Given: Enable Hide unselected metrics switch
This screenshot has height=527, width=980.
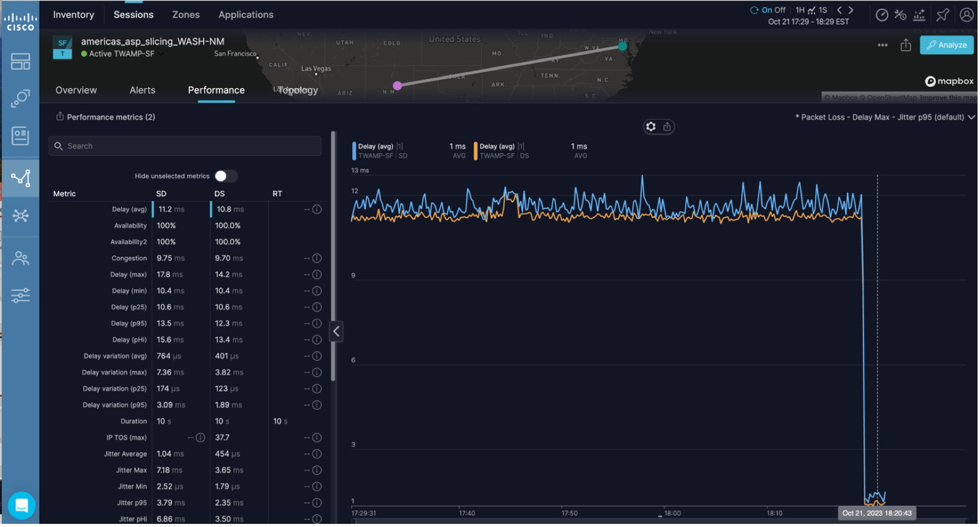Looking at the screenshot, I should (226, 176).
